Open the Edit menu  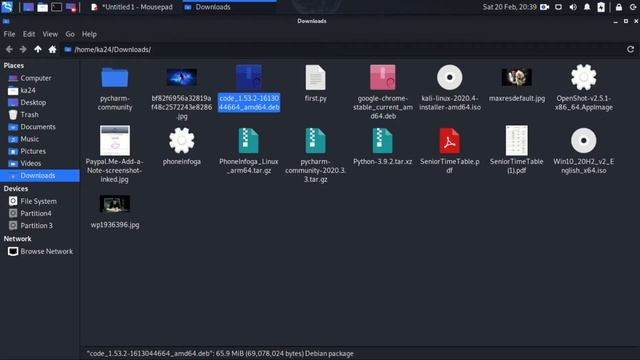(29, 34)
